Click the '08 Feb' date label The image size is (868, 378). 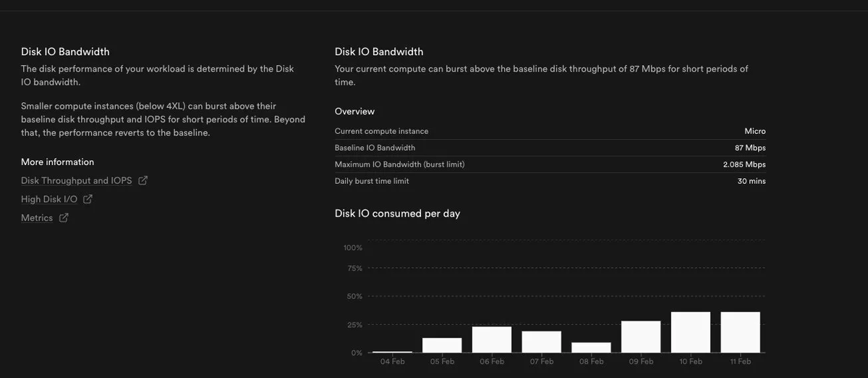[x=591, y=361]
